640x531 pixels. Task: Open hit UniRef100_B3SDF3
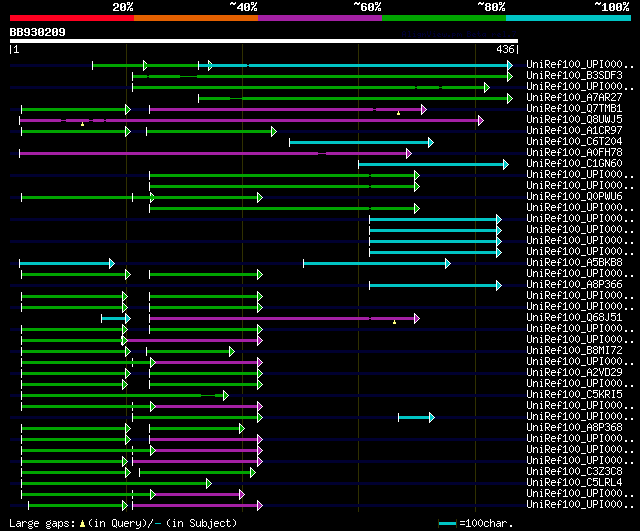[574, 76]
